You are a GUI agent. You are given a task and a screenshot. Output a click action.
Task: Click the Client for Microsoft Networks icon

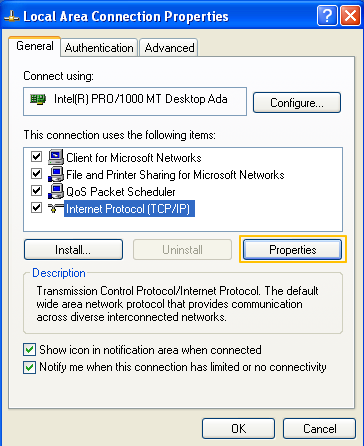pyautogui.click(x=56, y=157)
